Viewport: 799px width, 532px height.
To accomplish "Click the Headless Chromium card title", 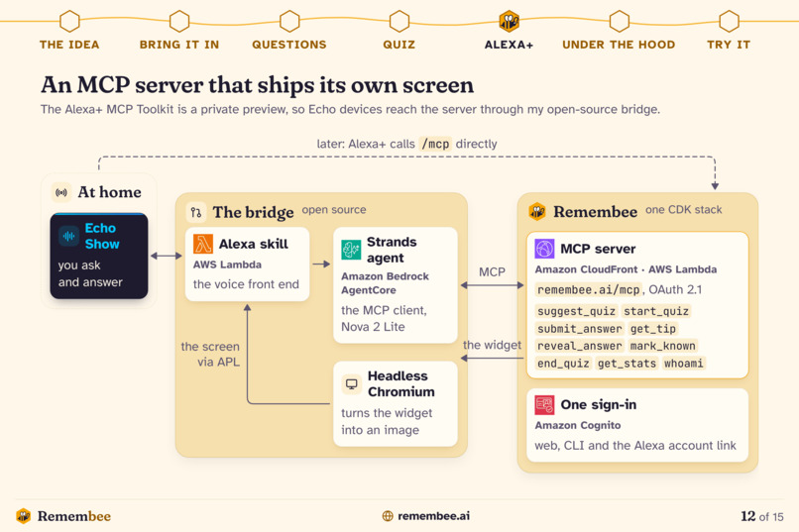I will (401, 383).
